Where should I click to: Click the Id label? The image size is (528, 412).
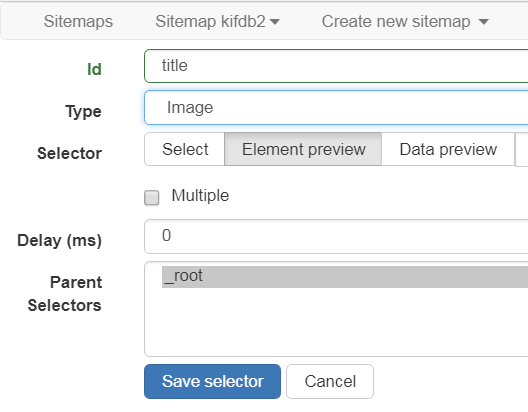click(x=94, y=69)
